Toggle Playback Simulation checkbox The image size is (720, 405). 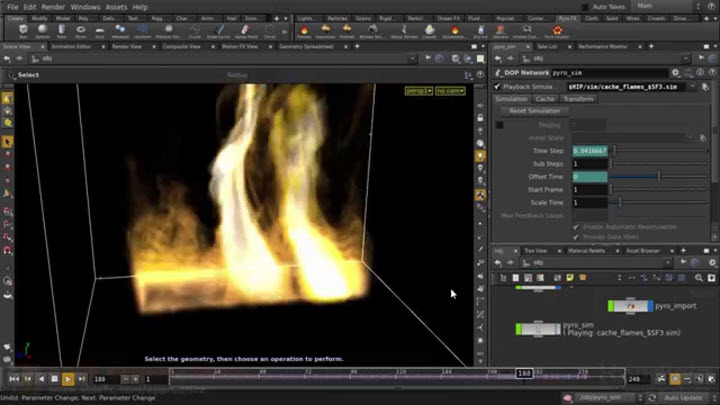(x=499, y=86)
